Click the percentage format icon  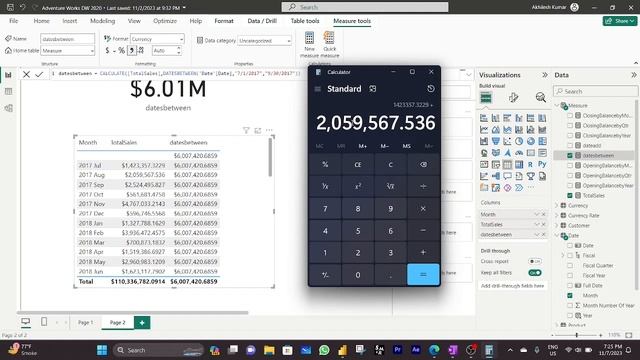point(121,51)
